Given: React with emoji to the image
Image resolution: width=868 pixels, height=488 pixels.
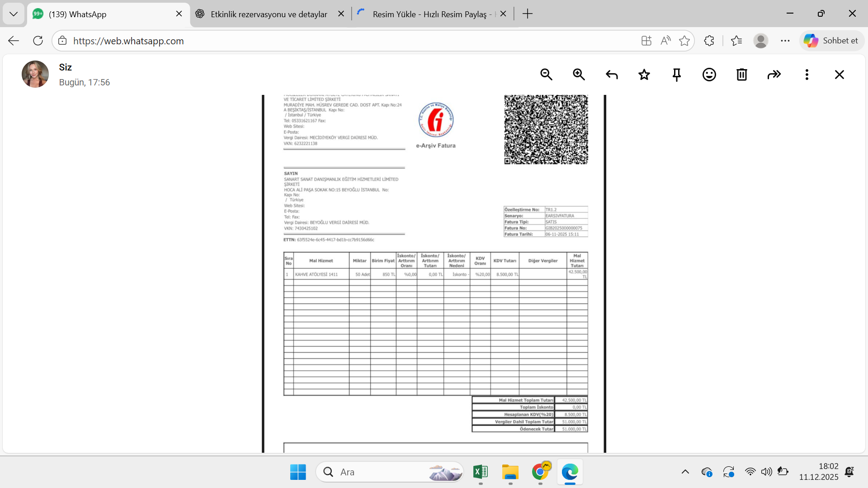Looking at the screenshot, I should (709, 75).
